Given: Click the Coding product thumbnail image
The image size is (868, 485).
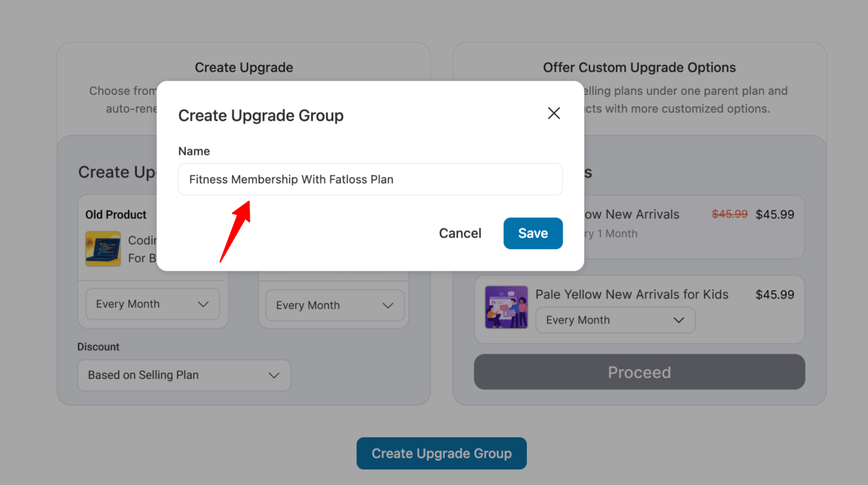Looking at the screenshot, I should coord(103,249).
